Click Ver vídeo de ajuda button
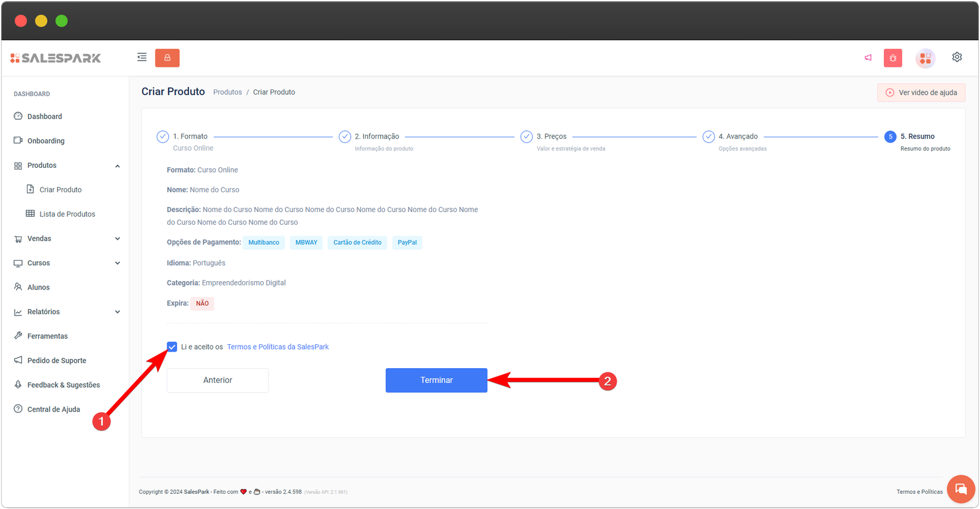The height and width of the screenshot is (509, 980). pyautogui.click(x=921, y=92)
